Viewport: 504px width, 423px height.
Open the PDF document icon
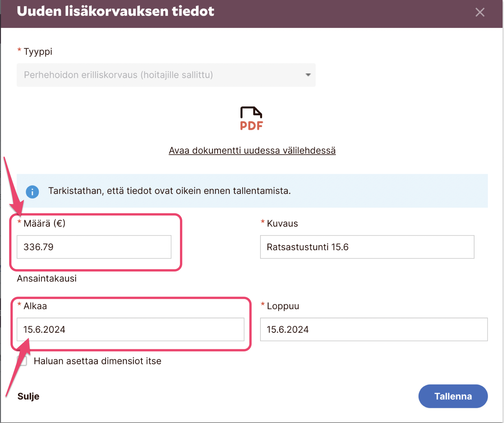point(251,118)
